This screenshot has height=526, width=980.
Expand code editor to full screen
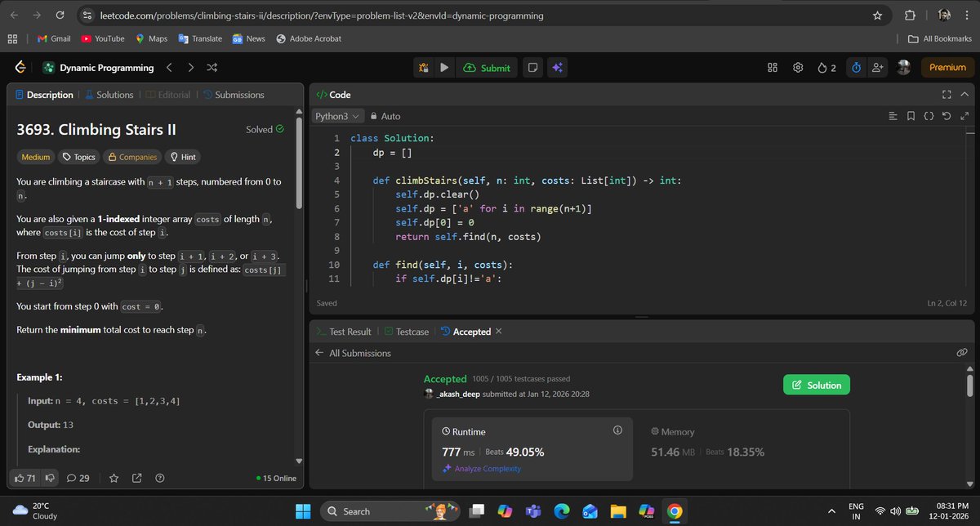pyautogui.click(x=964, y=117)
